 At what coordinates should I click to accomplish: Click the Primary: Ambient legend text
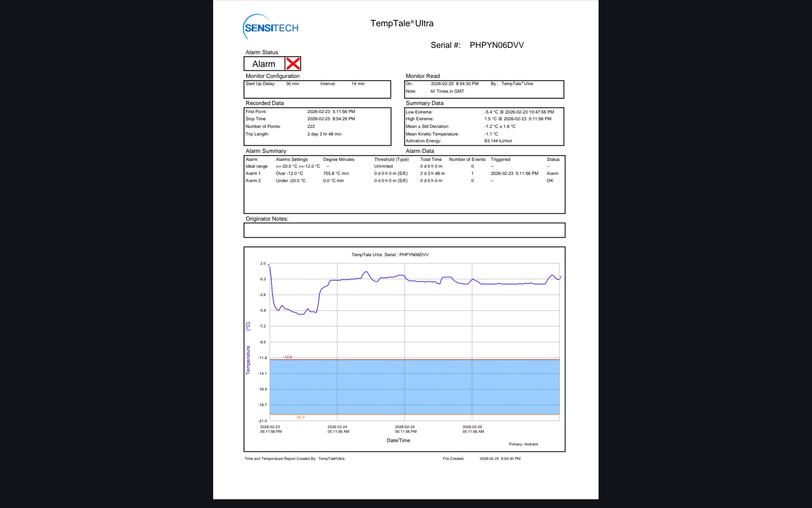click(523, 444)
